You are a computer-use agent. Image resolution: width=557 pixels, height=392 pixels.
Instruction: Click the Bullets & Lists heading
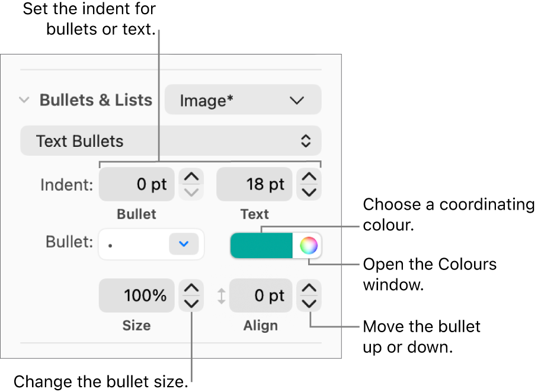click(x=95, y=100)
